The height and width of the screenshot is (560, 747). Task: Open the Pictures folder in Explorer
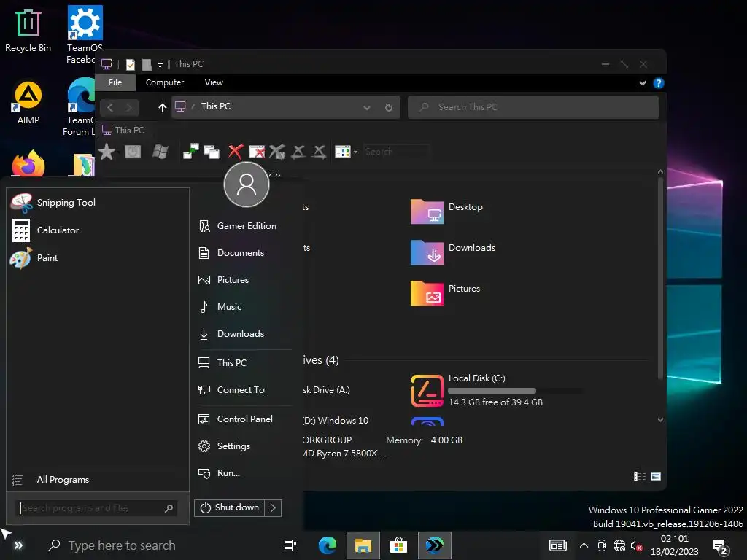point(446,293)
